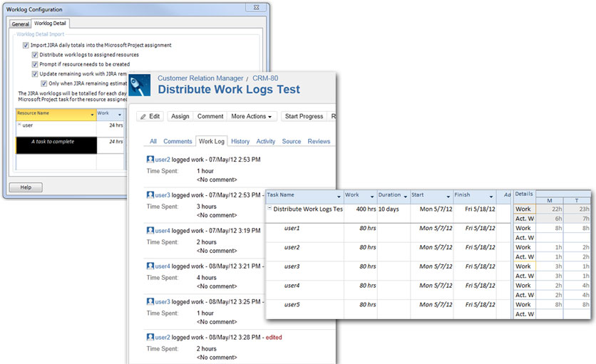Viewport: 596px width, 364px height.
Task: Collapse Distribute Work Logs Test task row
Action: (x=269, y=208)
